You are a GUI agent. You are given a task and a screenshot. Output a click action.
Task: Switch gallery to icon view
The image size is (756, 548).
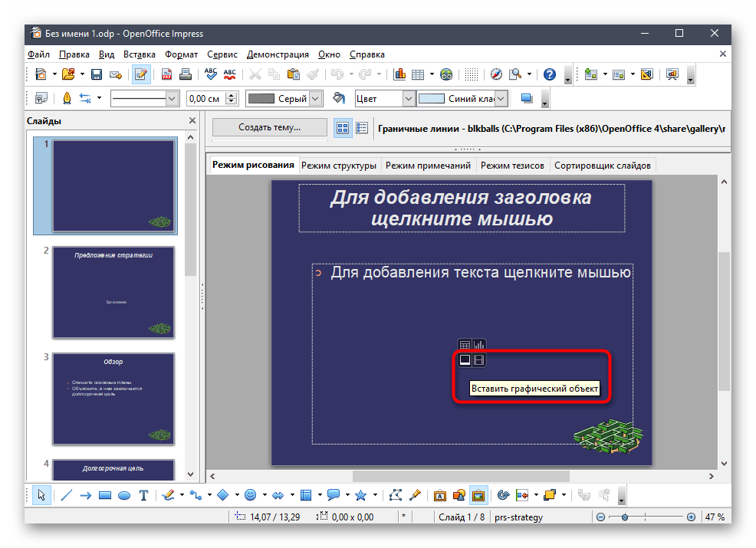pos(343,128)
